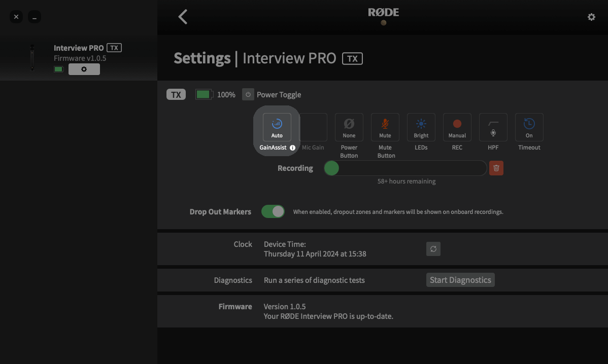Viewport: 608px width, 364px height.
Task: Click 'Run a series of diagnostic tests' text
Action: tap(314, 280)
